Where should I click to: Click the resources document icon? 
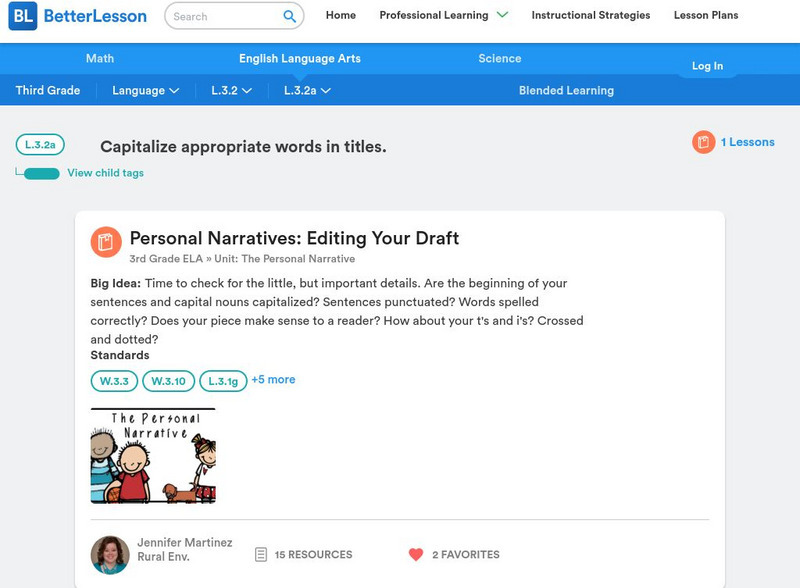pyautogui.click(x=261, y=554)
